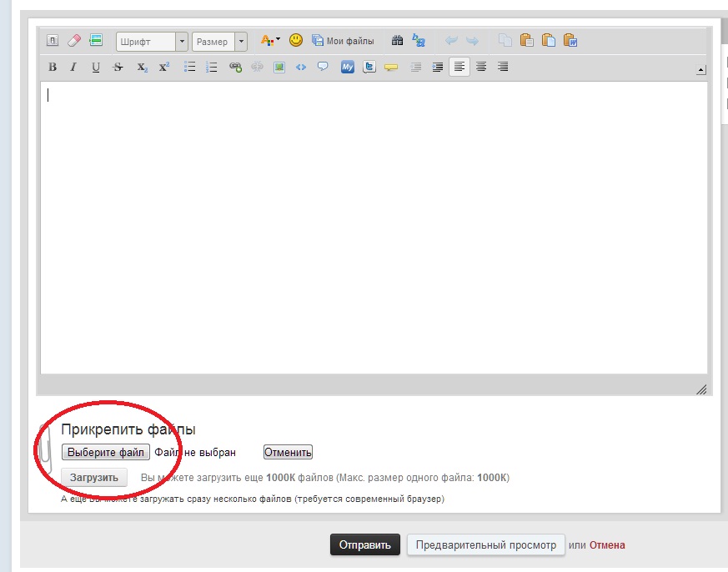Click the Отмена cancel link

607,545
